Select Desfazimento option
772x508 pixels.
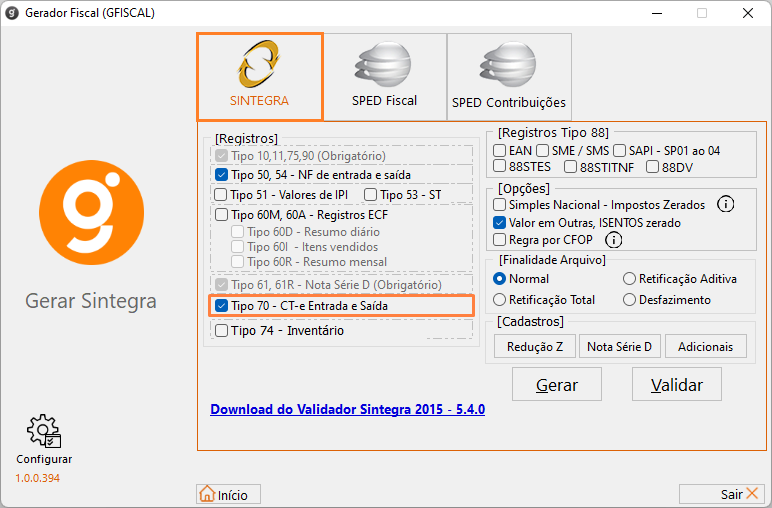point(629,299)
